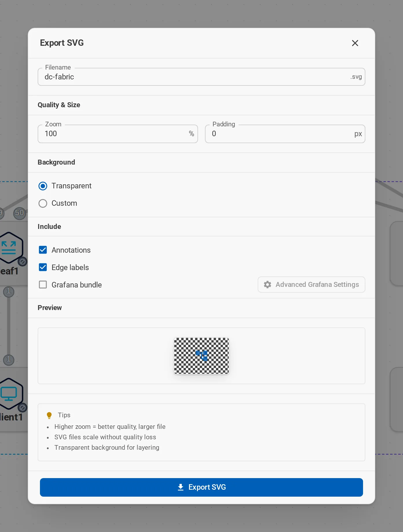
Task: Click the Quality & Size heading
Action: (59, 105)
